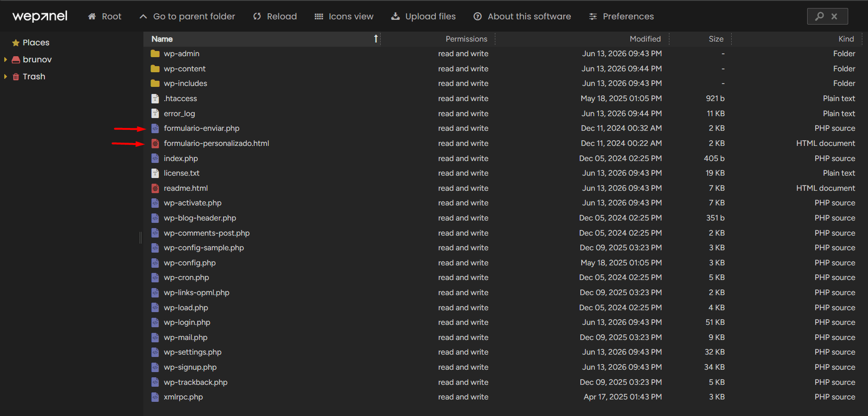Click the license.txt file icon

(155, 173)
